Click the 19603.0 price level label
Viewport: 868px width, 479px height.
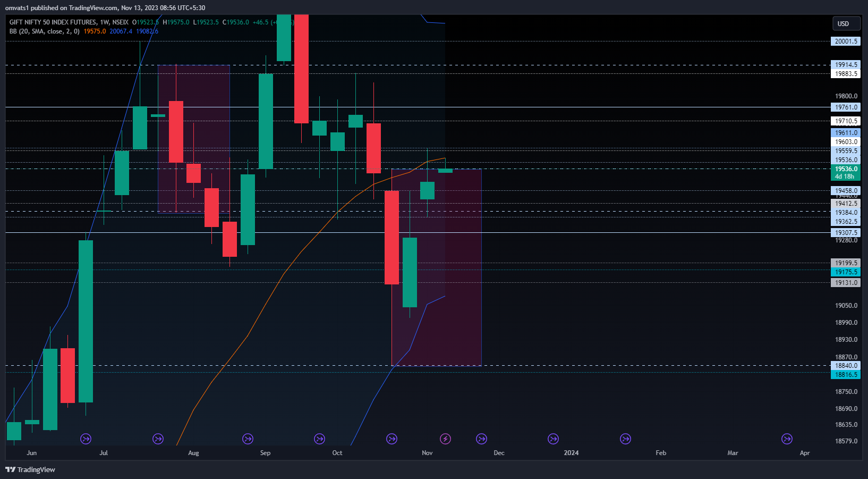846,141
